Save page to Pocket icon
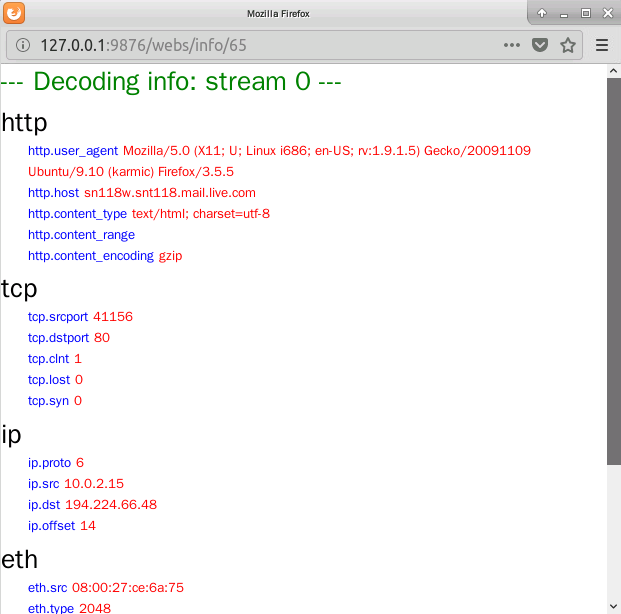This screenshot has width=621, height=614. [x=540, y=45]
